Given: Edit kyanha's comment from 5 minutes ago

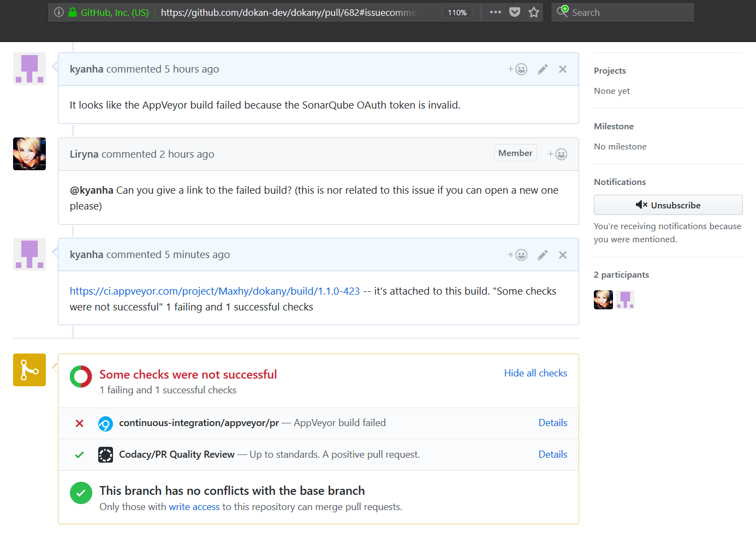Looking at the screenshot, I should click(x=543, y=255).
